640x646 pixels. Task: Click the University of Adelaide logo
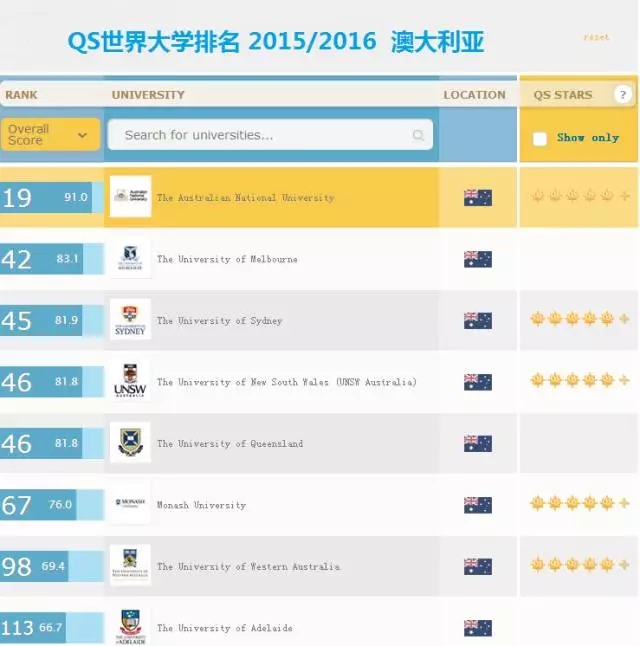coord(131,626)
